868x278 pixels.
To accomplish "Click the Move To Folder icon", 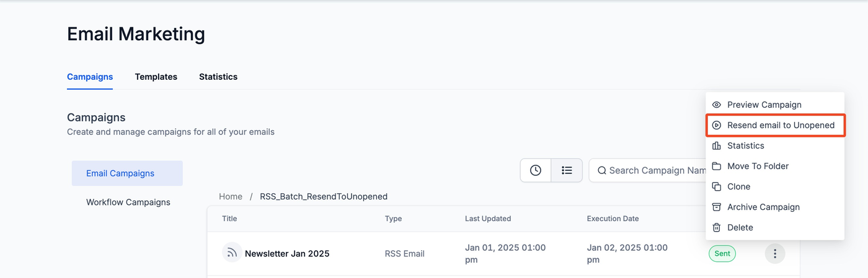I will pyautogui.click(x=717, y=166).
